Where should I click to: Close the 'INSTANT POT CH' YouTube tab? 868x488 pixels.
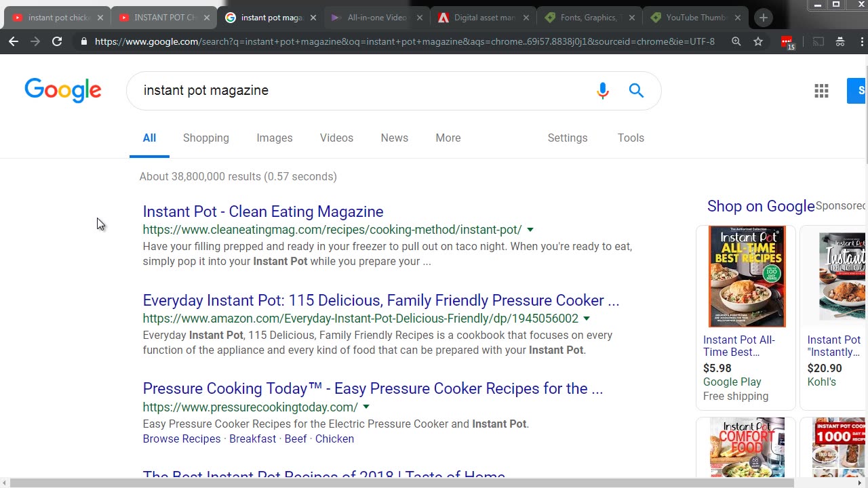pyautogui.click(x=207, y=18)
